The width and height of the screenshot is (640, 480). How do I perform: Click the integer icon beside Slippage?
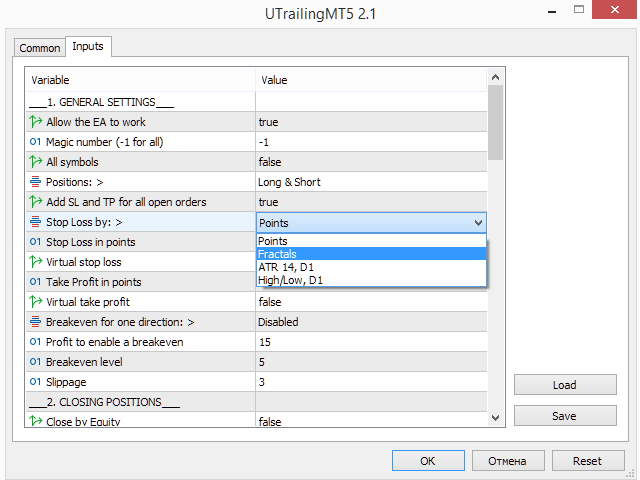click(36, 382)
